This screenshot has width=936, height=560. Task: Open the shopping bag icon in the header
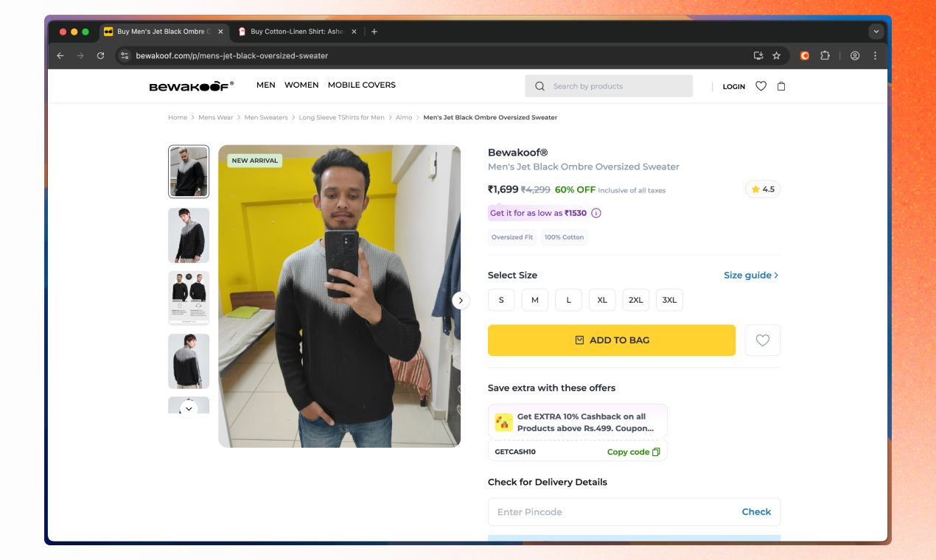point(781,86)
